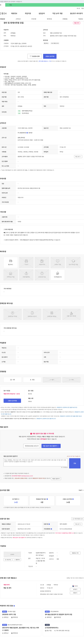Click the 장애인용 승강기 icon
The height and width of the screenshot is (644, 84).
(x=32, y=314)
